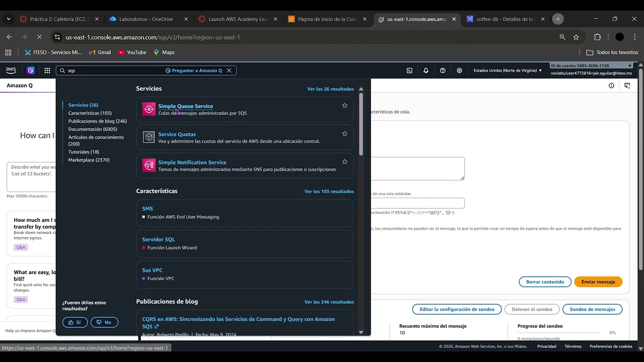Click the Sondeo de mensajes button
The height and width of the screenshot is (362, 644).
(x=592, y=309)
